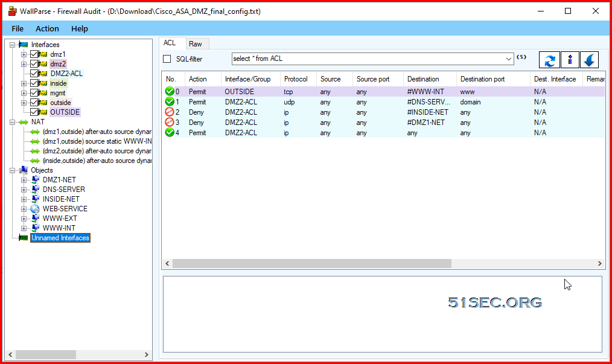This screenshot has height=364, width=612.
Task: Click the Interfaces root node icon
Action: click(x=24, y=45)
